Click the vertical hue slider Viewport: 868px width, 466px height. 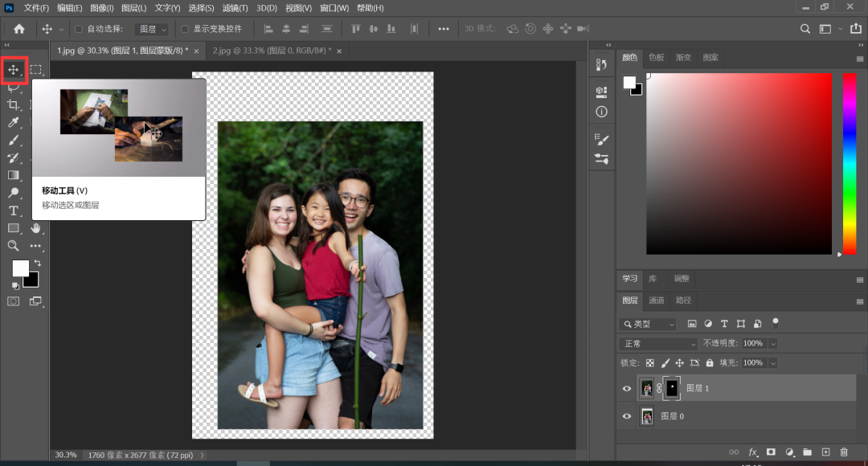(850, 164)
